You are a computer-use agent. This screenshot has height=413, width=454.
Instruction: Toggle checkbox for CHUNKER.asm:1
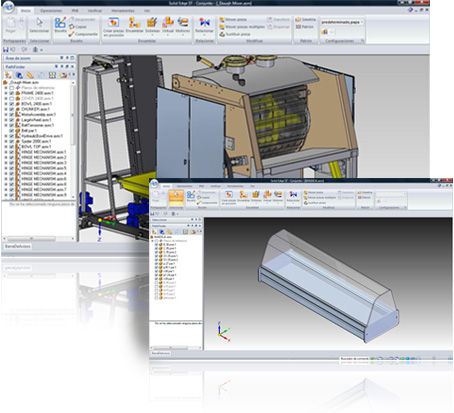12,109
